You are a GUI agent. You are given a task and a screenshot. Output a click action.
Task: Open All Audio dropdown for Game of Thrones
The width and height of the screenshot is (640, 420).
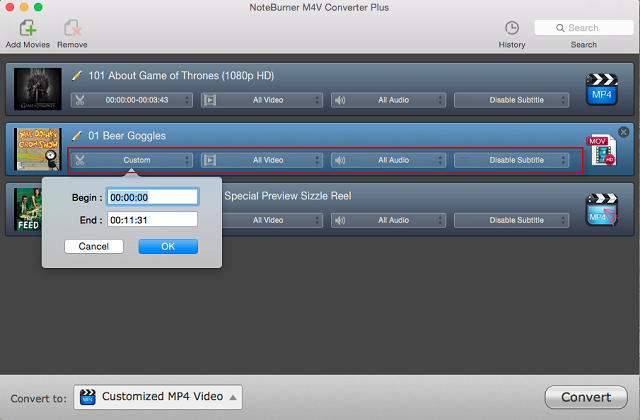[388, 100]
